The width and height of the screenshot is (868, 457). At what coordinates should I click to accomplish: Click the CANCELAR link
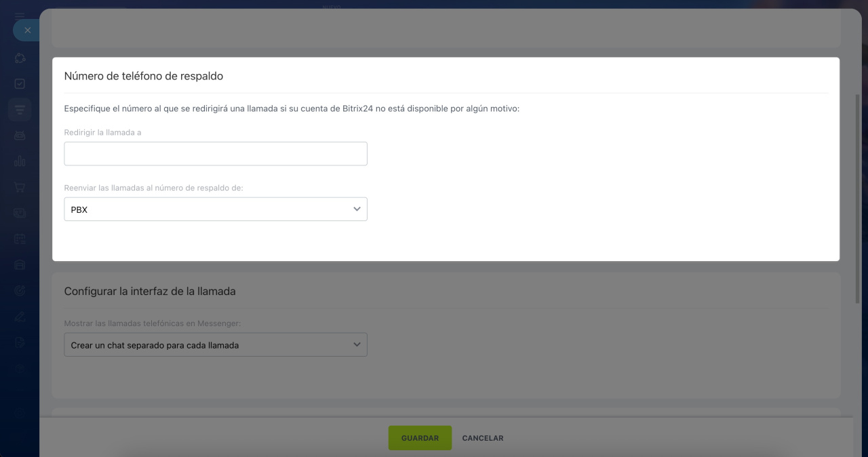483,438
